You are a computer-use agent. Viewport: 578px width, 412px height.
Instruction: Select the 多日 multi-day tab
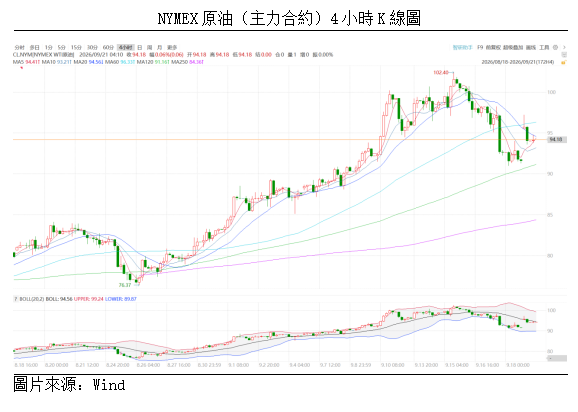tap(35, 48)
